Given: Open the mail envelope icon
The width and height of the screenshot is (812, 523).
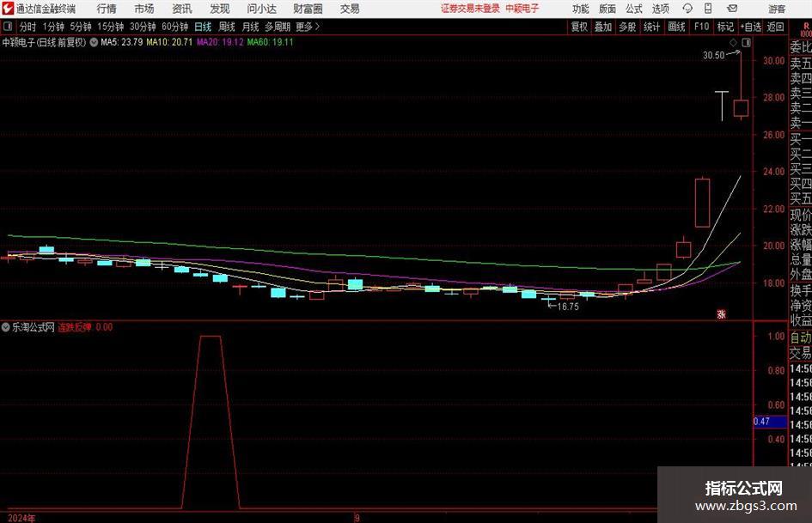Looking at the screenshot, I should click(x=732, y=9).
